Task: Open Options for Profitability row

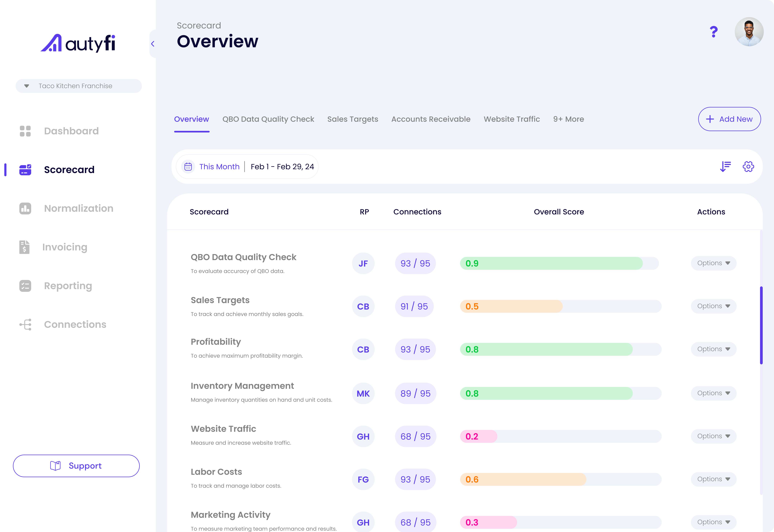Action: (714, 349)
